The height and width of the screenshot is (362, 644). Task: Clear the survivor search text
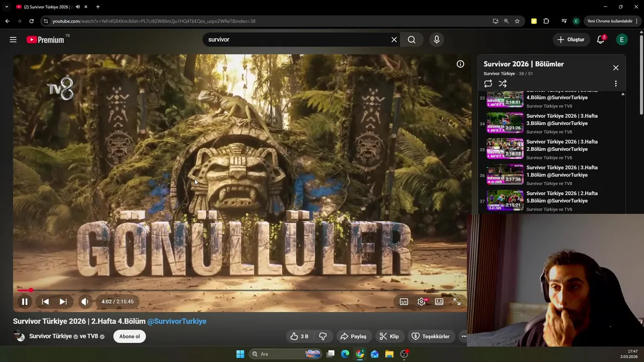[x=394, y=40]
